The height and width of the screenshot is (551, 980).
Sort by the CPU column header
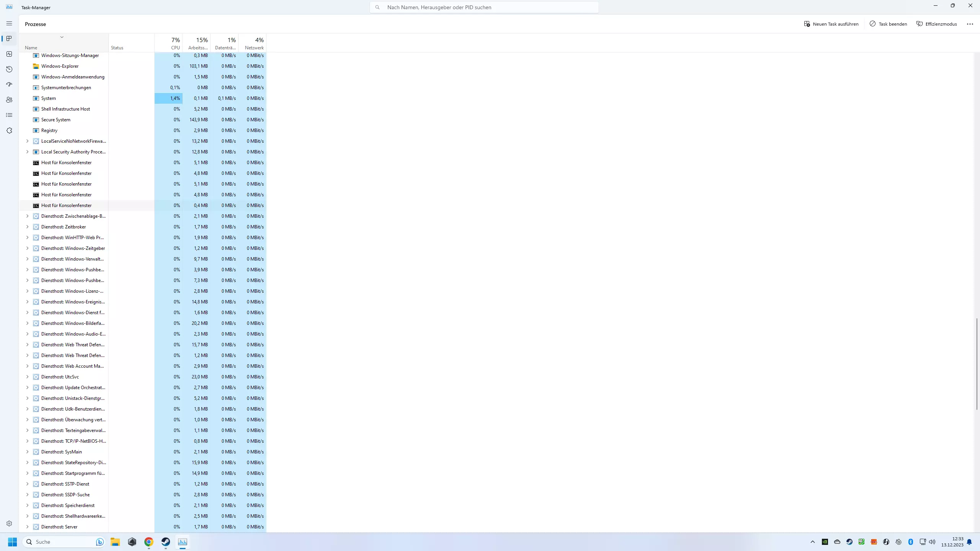(x=168, y=42)
